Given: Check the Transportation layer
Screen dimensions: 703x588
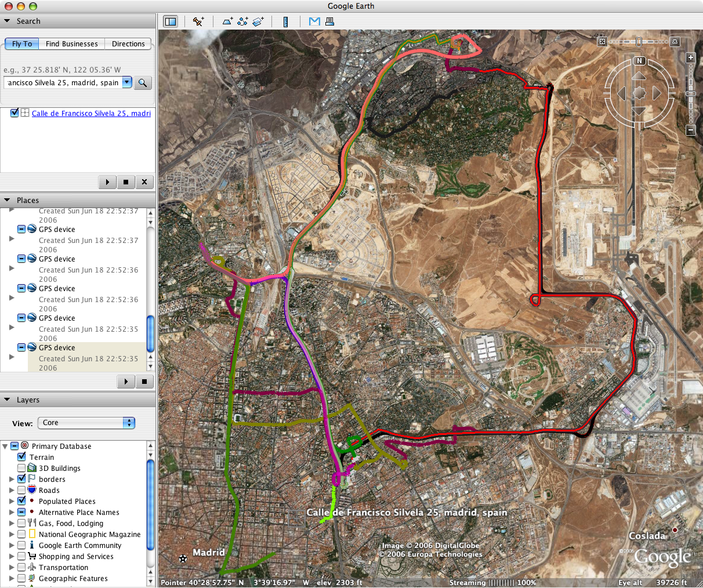Looking at the screenshot, I should [21, 567].
